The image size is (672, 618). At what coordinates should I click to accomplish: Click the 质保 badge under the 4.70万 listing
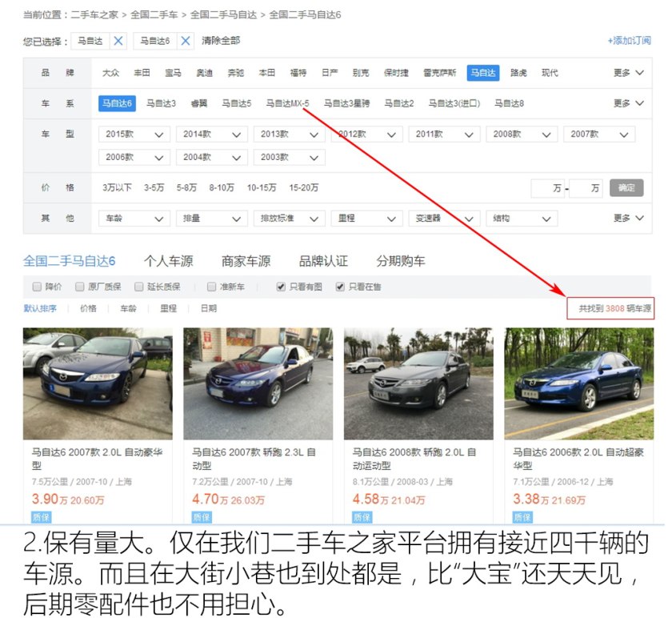click(x=202, y=517)
